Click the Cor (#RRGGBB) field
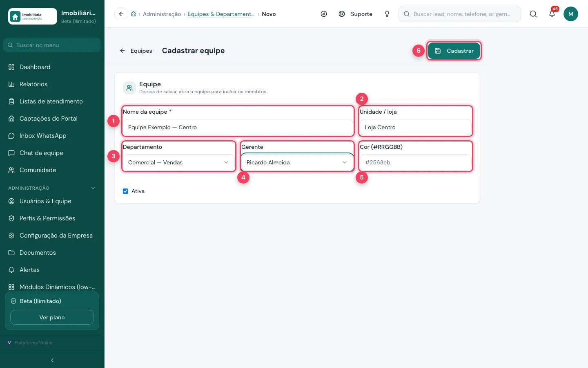 pos(416,162)
